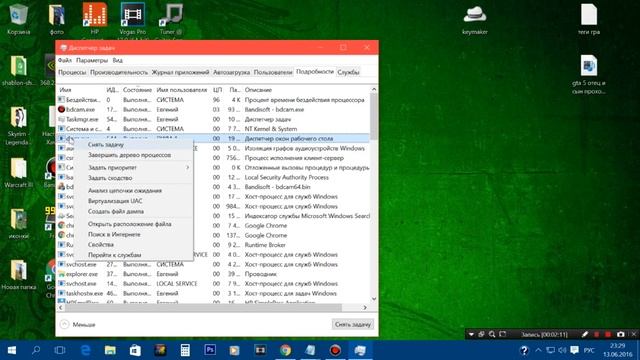Switch to the Автозагрузка tab
Viewport: 640px width, 360px height.
point(231,72)
